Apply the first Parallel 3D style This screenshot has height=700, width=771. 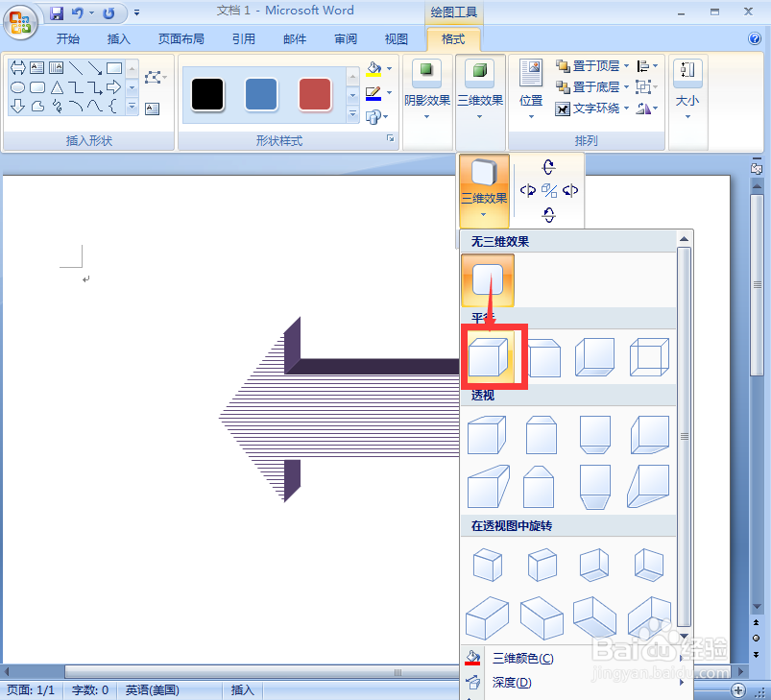(489, 357)
